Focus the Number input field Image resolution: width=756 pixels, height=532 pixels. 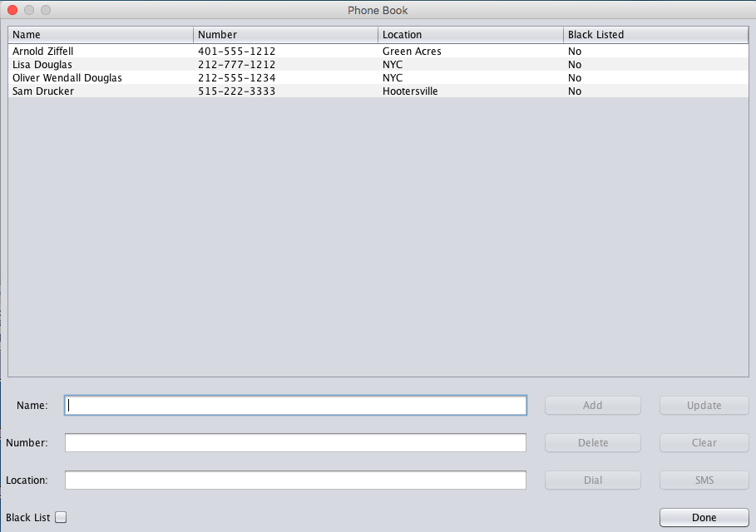295,442
